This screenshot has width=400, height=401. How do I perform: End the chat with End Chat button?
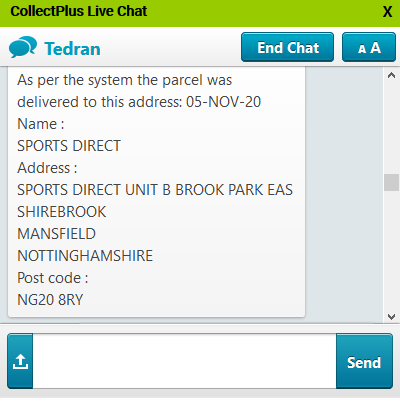(287, 47)
